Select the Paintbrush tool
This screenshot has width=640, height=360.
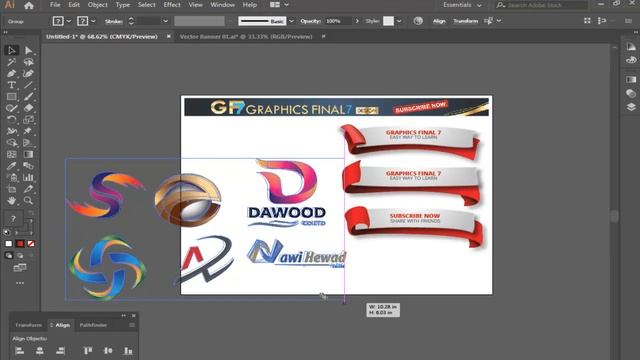[28, 97]
